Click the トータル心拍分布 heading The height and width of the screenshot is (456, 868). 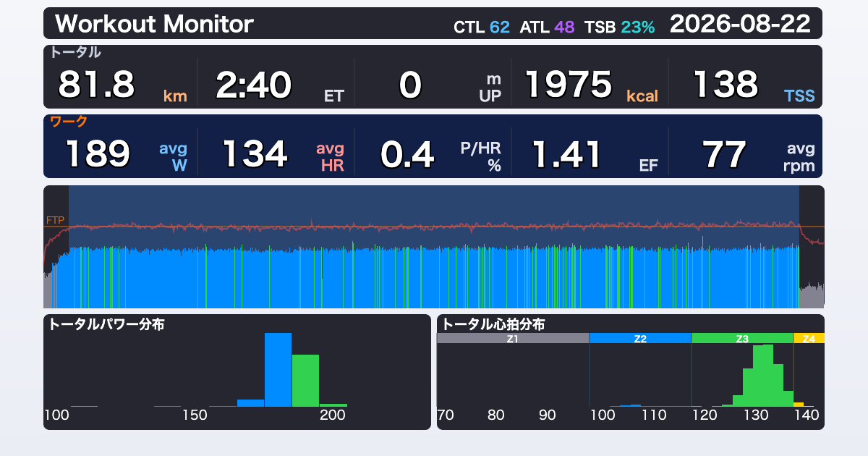(493, 324)
